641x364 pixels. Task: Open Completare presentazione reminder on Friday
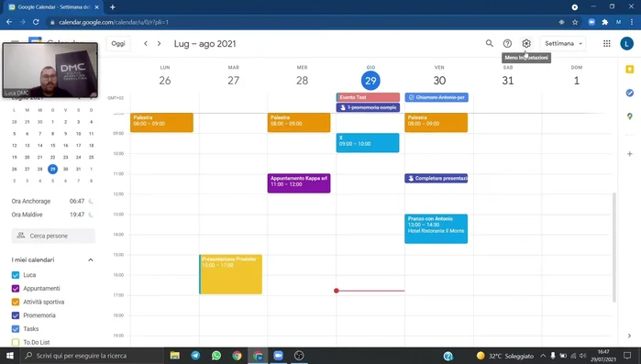click(x=437, y=178)
